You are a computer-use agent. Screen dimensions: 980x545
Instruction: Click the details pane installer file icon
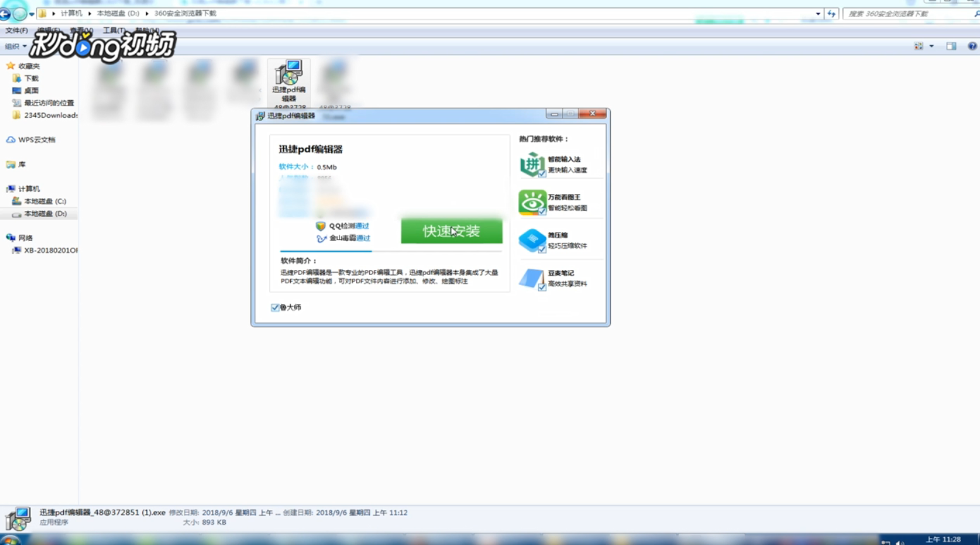tap(18, 518)
